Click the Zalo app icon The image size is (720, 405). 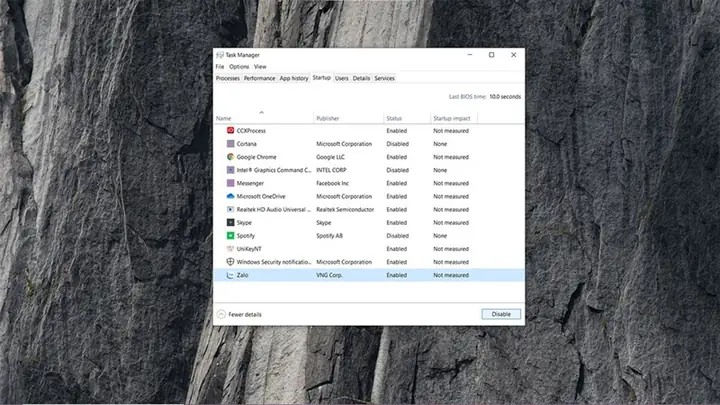(231, 275)
